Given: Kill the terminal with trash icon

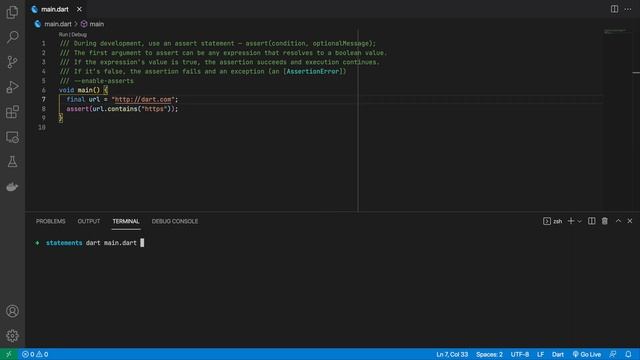Looking at the screenshot, I should [604, 221].
